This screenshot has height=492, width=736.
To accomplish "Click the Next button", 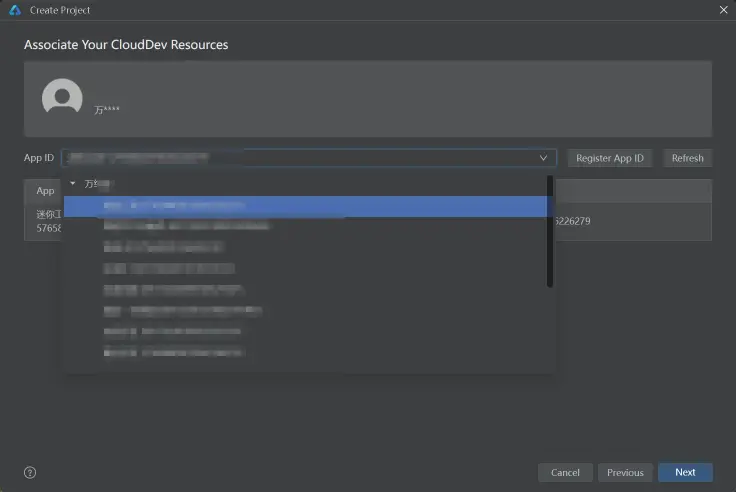I will [685, 472].
